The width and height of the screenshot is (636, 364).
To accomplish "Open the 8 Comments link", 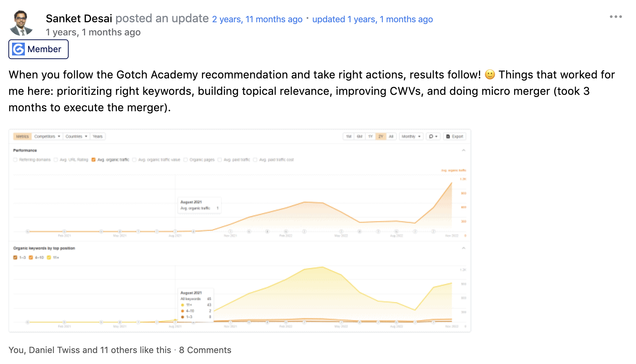I will (205, 350).
